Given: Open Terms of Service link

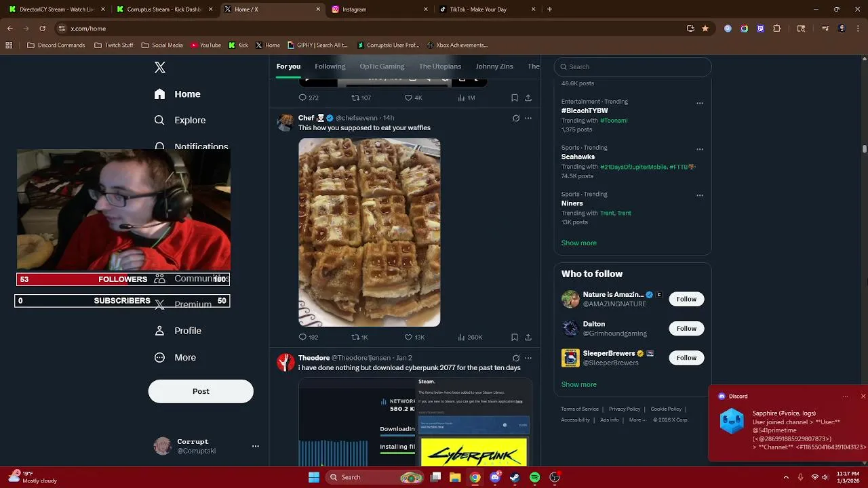Looking at the screenshot, I should 580,409.
